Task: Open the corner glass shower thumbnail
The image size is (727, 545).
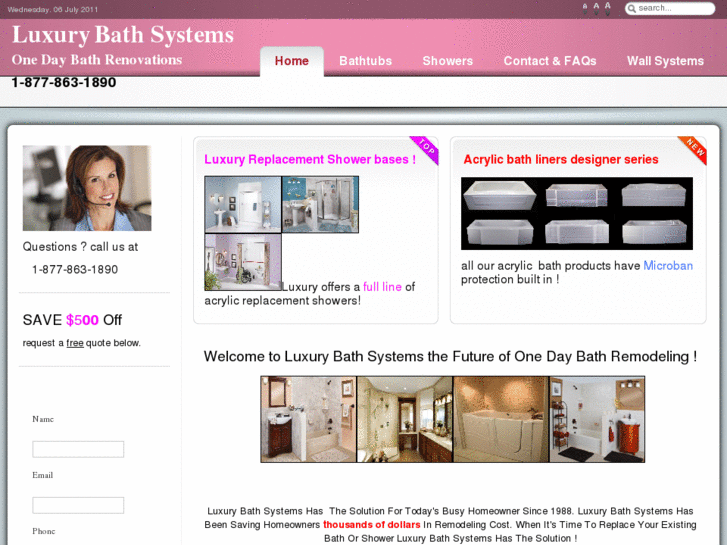Action: click(320, 204)
